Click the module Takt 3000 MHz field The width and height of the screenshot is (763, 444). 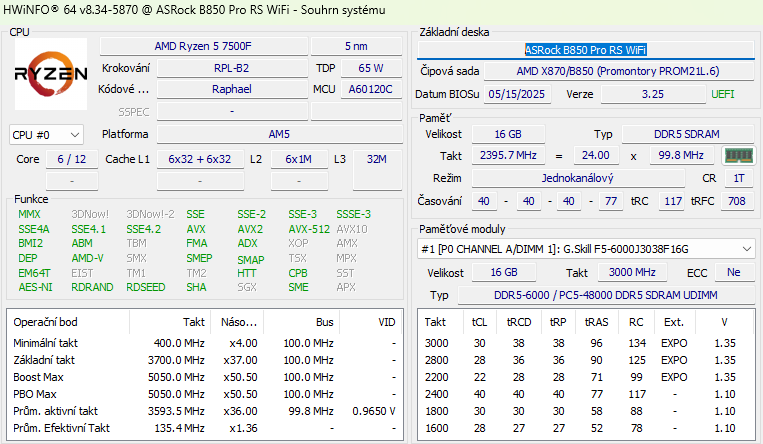632,272
